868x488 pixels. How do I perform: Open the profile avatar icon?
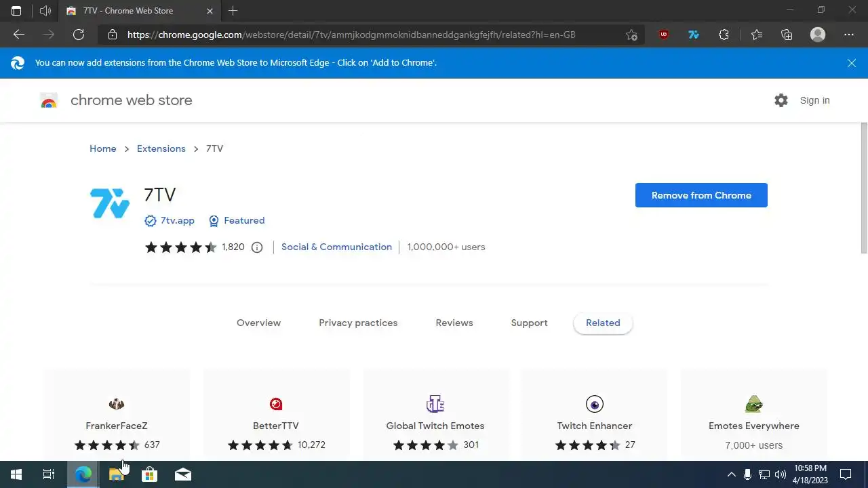click(x=818, y=35)
